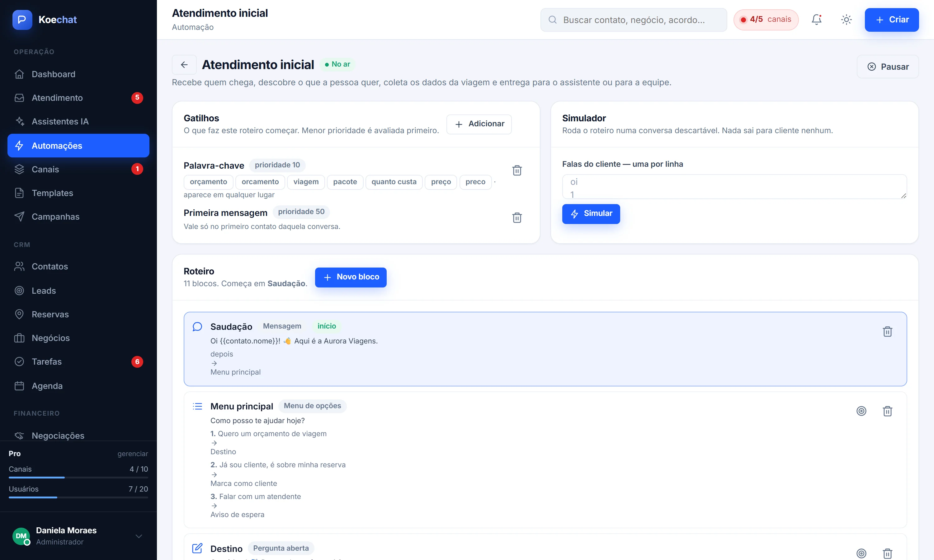Click target icon on Menu principal block
Image resolution: width=934 pixels, height=560 pixels.
[x=861, y=411]
